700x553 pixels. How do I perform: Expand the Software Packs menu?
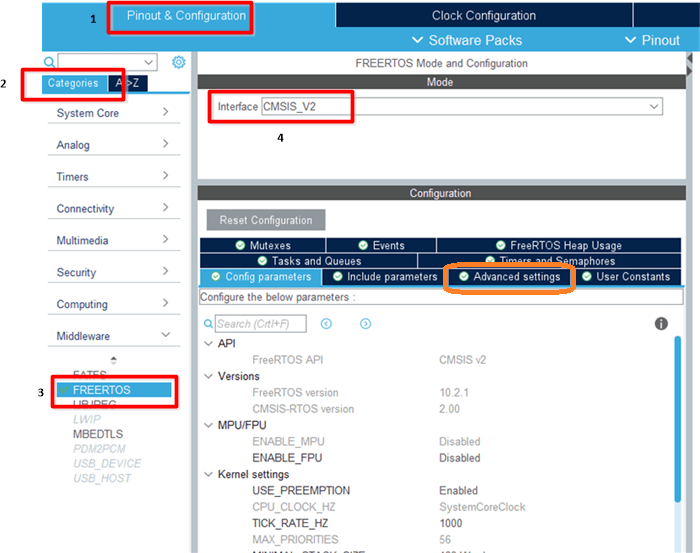pyautogui.click(x=467, y=40)
